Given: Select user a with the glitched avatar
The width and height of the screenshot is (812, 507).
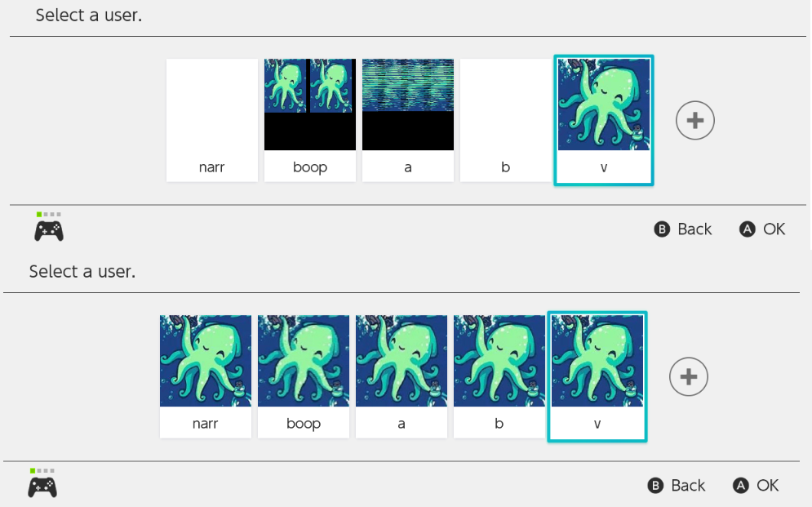Looking at the screenshot, I should pyautogui.click(x=407, y=120).
